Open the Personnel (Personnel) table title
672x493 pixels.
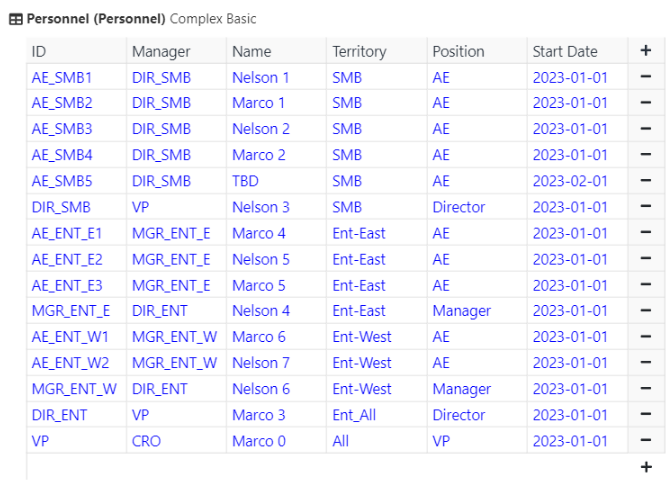tap(96, 19)
